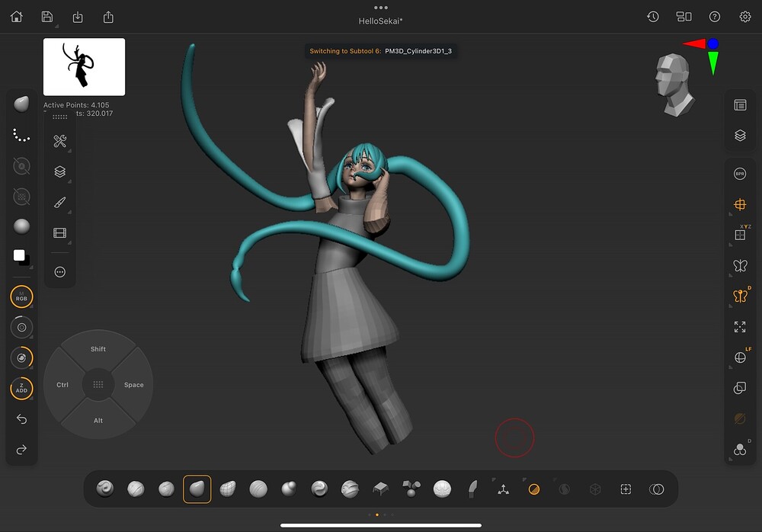This screenshot has height=532, width=762.
Task: Toggle the Z ADD sculpt mode
Action: coord(21,389)
